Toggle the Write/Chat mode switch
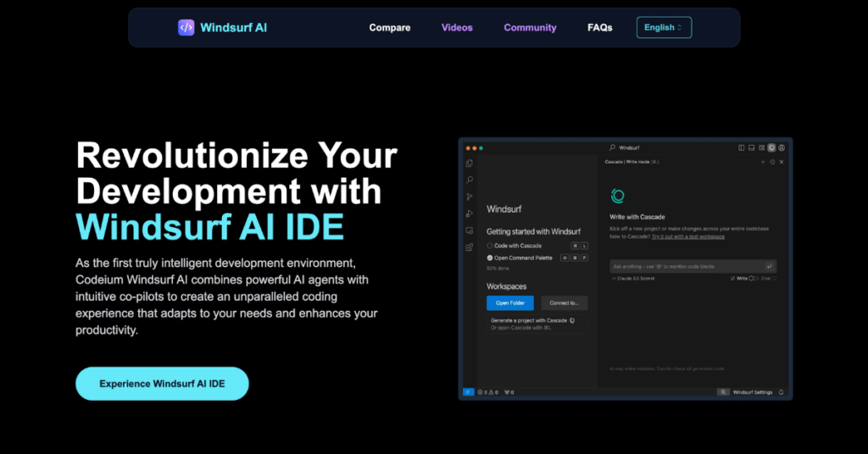This screenshot has width=868, height=454. [752, 278]
